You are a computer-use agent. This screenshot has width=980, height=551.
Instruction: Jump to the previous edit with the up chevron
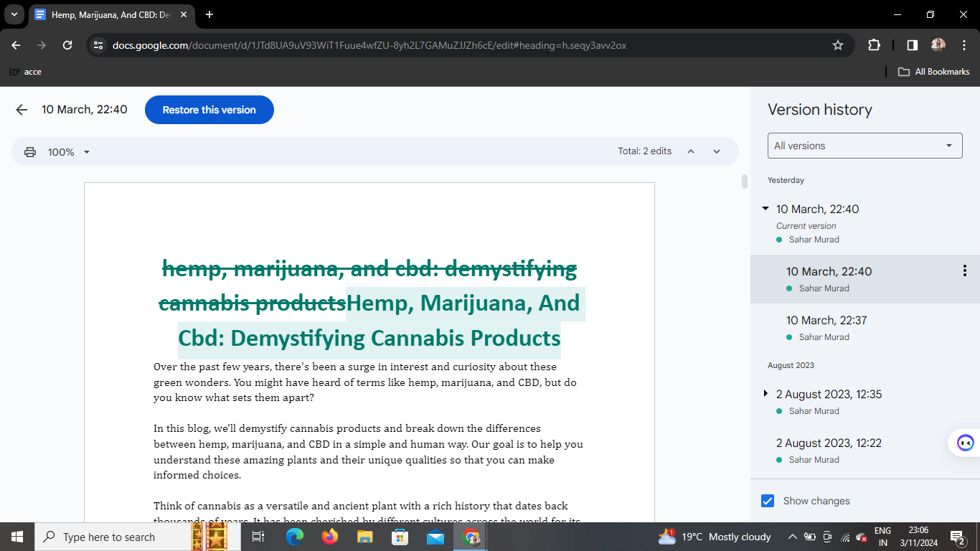point(691,151)
